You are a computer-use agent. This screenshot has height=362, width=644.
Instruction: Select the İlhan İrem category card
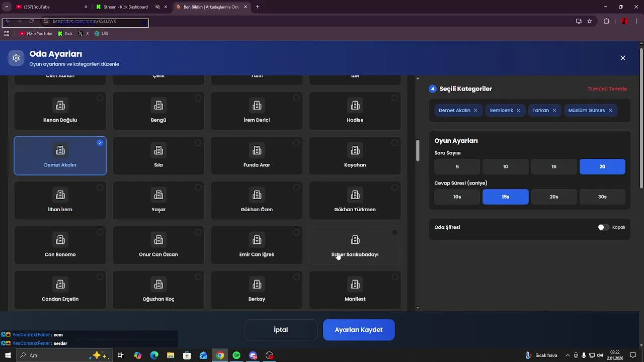point(60,200)
